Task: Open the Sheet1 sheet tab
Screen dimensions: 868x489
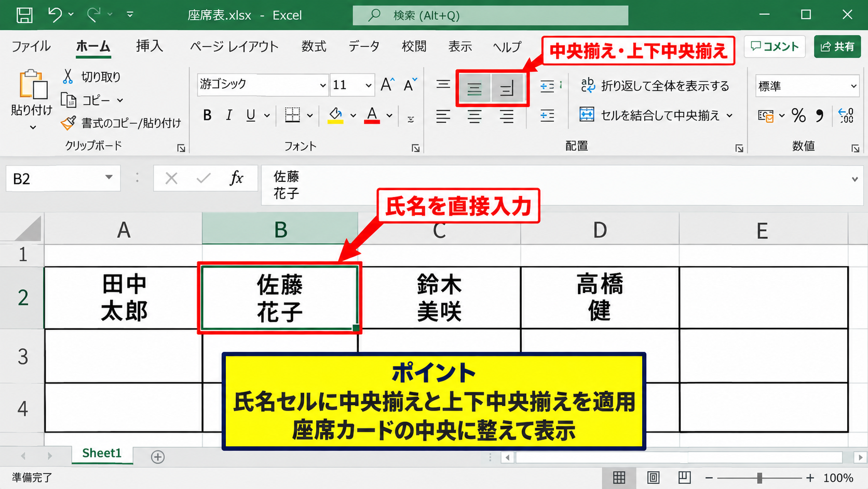Action: pyautogui.click(x=102, y=453)
